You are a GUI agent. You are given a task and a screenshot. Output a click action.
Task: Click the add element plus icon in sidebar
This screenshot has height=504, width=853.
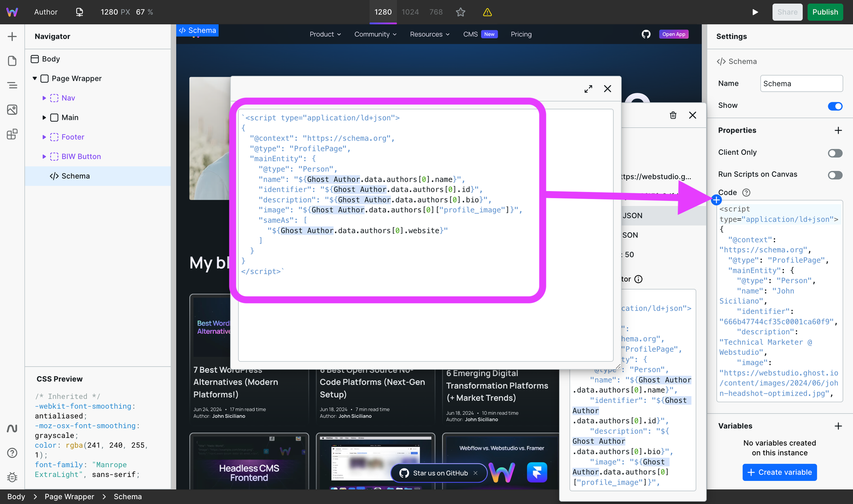coord(12,37)
